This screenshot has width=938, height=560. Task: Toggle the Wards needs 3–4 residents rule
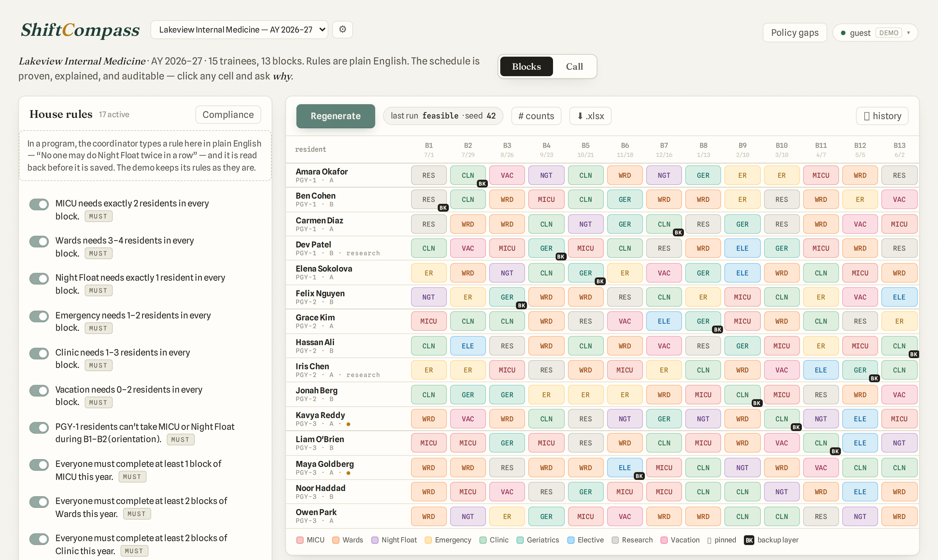39,241
